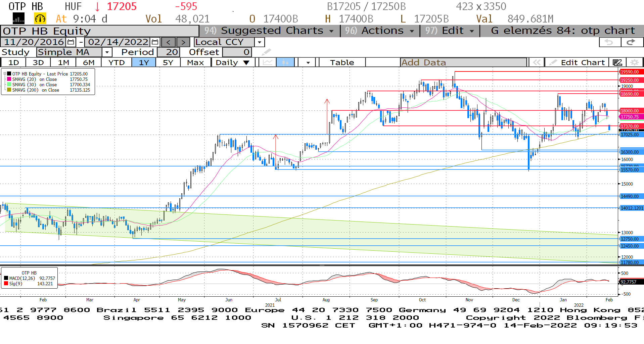Click the 14490.00 blue price level label
The height and width of the screenshot is (344, 644).
click(631, 196)
